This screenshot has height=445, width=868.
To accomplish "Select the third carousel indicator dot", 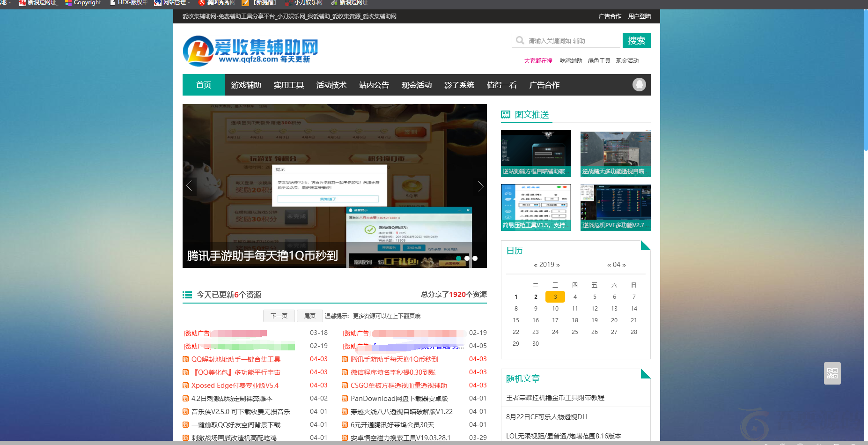I will pos(475,258).
